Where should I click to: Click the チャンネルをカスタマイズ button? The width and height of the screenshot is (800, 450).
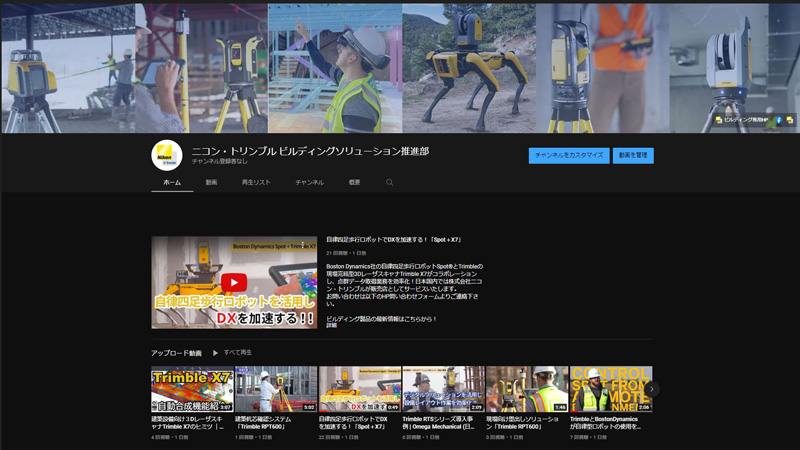coord(569,155)
